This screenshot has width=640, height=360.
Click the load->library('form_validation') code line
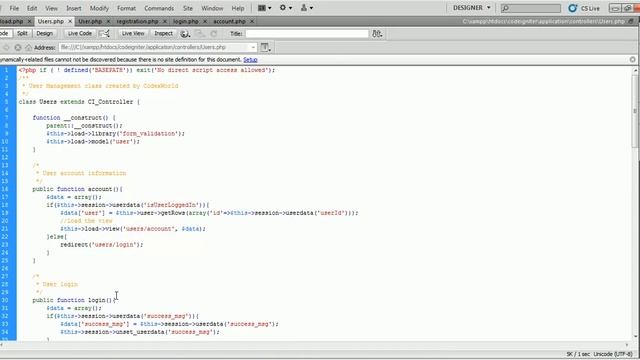point(116,133)
